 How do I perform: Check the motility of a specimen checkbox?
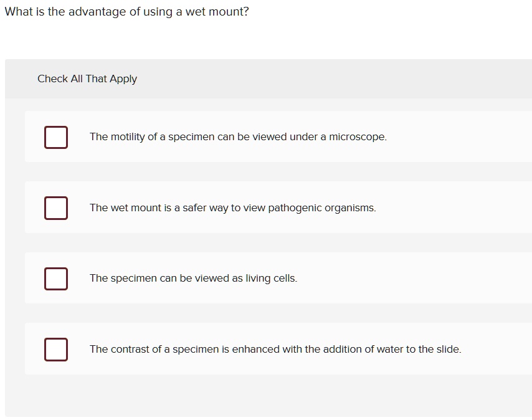click(56, 137)
